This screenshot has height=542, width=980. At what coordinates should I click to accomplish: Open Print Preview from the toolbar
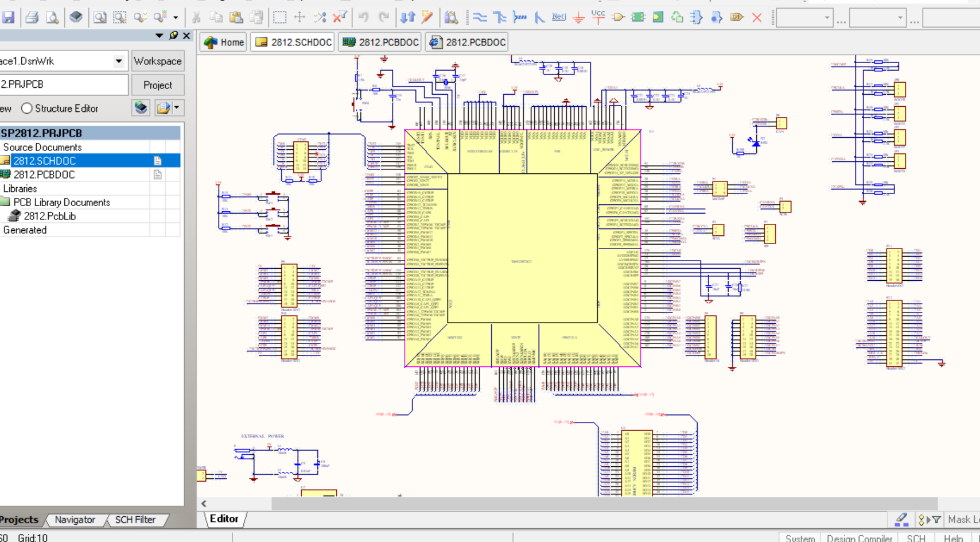(x=52, y=17)
